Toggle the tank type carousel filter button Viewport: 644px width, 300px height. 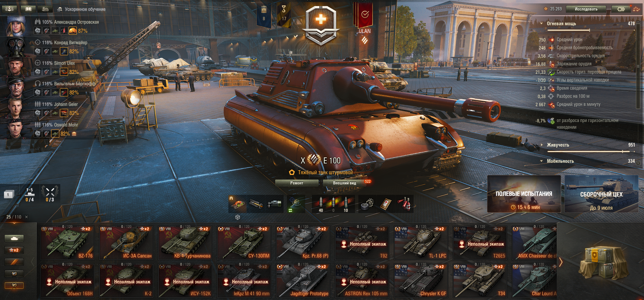tap(14, 238)
